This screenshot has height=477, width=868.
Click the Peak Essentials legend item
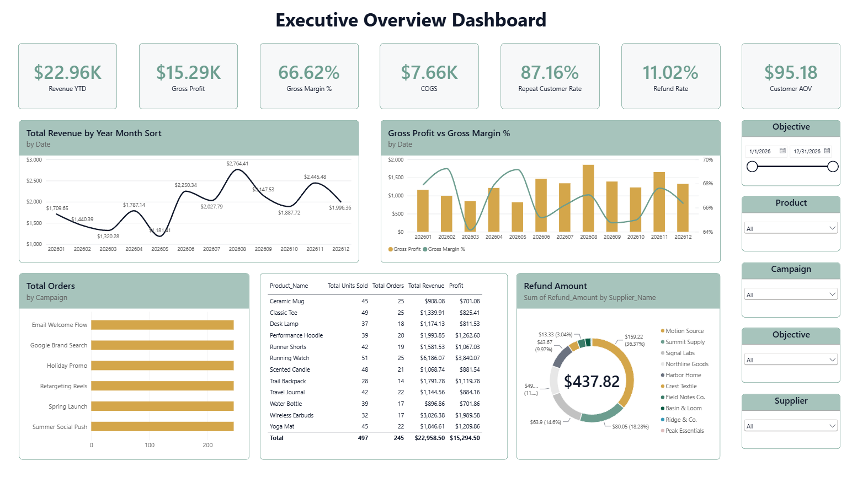[682, 431]
